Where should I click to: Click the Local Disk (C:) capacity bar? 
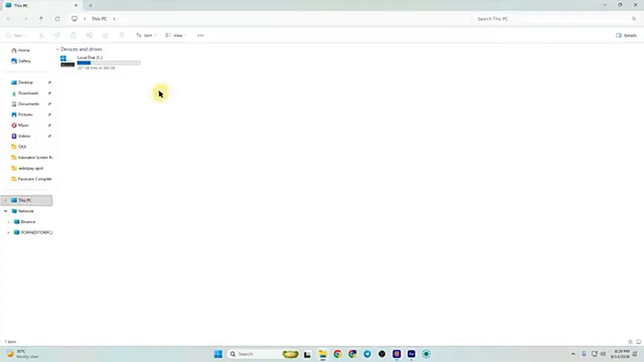coord(109,63)
